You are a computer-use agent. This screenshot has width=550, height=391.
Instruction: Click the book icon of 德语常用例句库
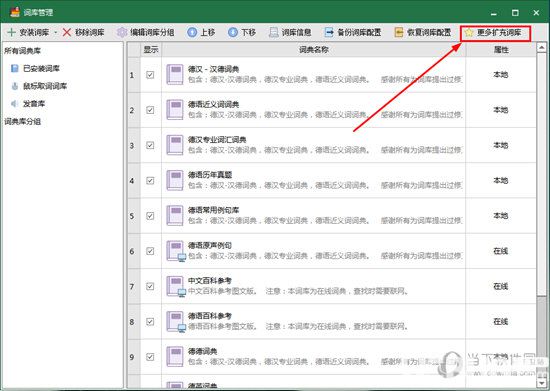[x=175, y=215]
